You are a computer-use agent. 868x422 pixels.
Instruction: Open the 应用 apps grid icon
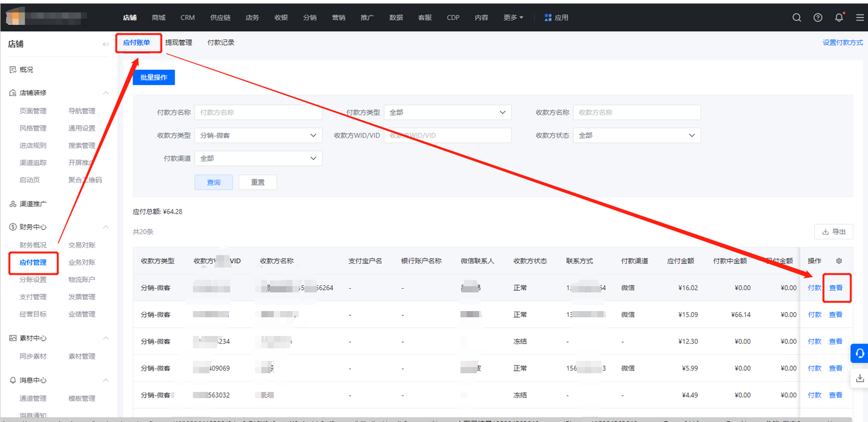tap(548, 18)
